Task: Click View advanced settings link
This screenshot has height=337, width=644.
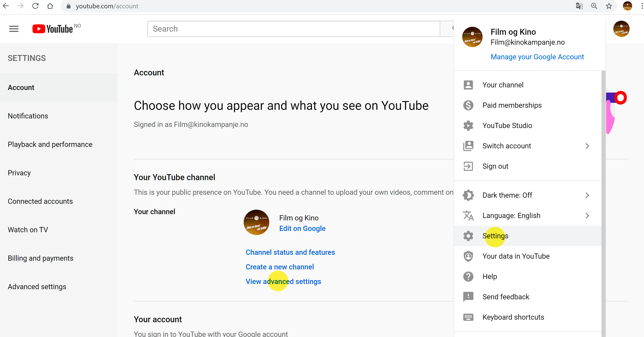Action: pyautogui.click(x=283, y=282)
